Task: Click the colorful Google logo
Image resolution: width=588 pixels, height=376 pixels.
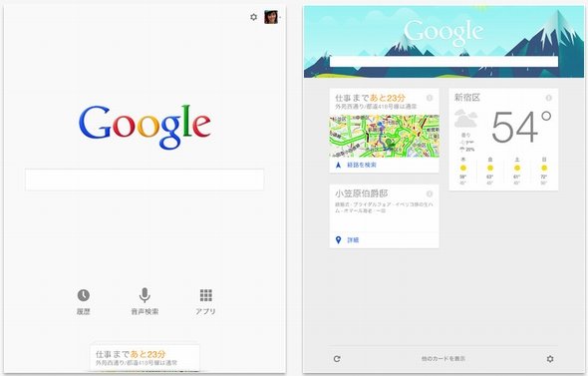Action: coord(145,127)
